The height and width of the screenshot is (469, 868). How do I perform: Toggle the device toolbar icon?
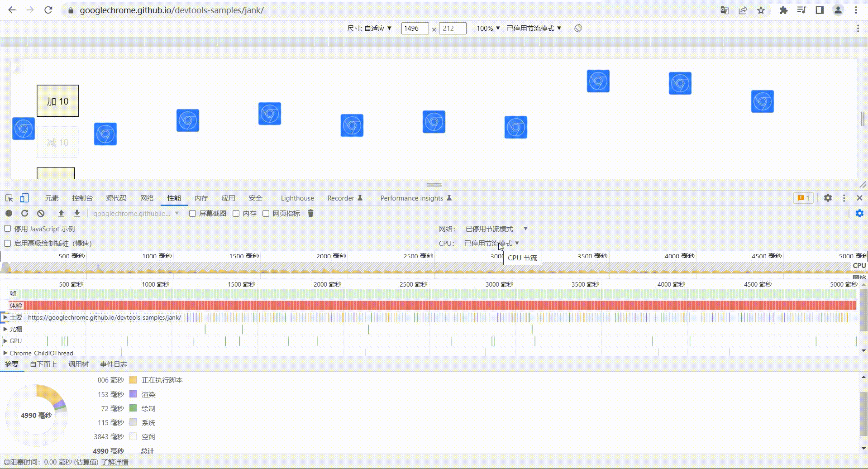[x=24, y=198]
